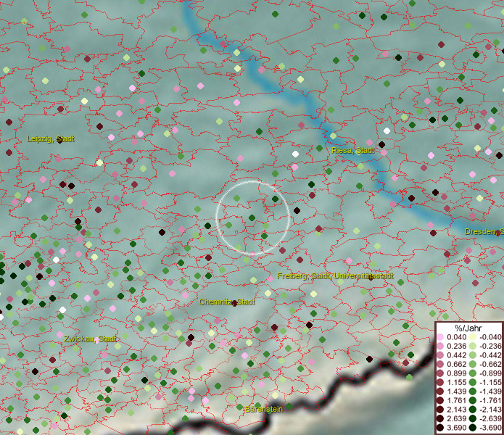Select the Dresden label at the map edge
Image resolution: width=504 pixels, height=435 pixels.
[484, 231]
